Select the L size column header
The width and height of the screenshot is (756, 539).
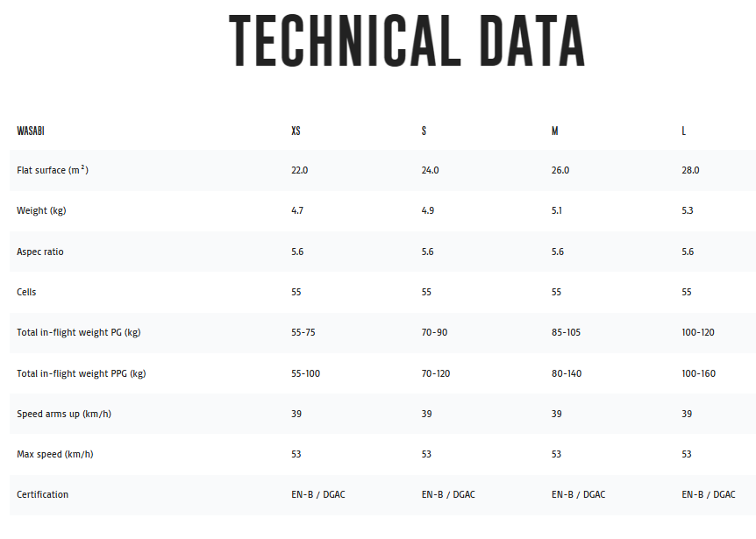pyautogui.click(x=684, y=131)
